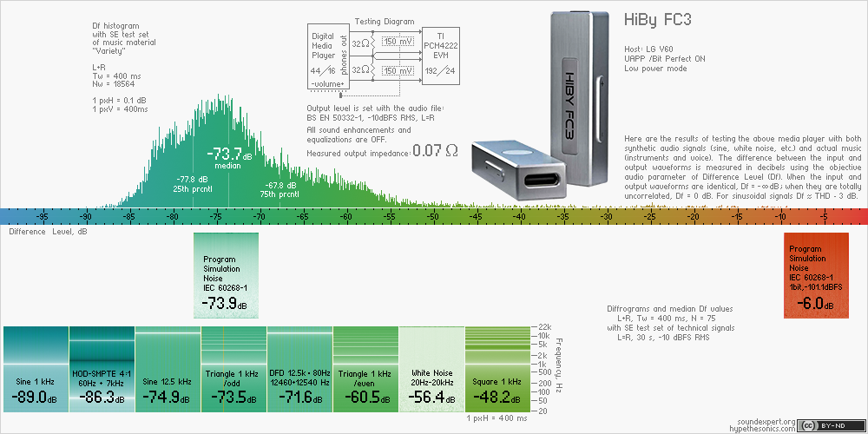Open the White Noise 20Hz-20kHz tile
This screenshot has height=434, width=868.
click(x=431, y=369)
